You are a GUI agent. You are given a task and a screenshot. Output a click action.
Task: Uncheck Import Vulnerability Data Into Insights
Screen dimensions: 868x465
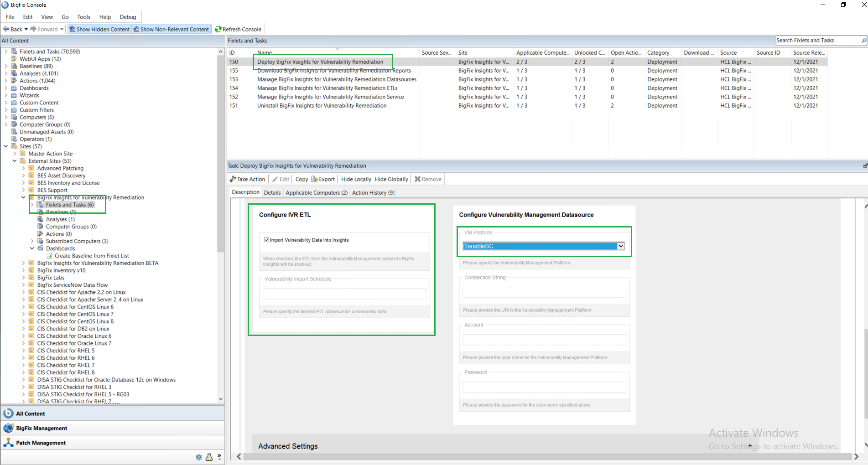click(x=266, y=240)
